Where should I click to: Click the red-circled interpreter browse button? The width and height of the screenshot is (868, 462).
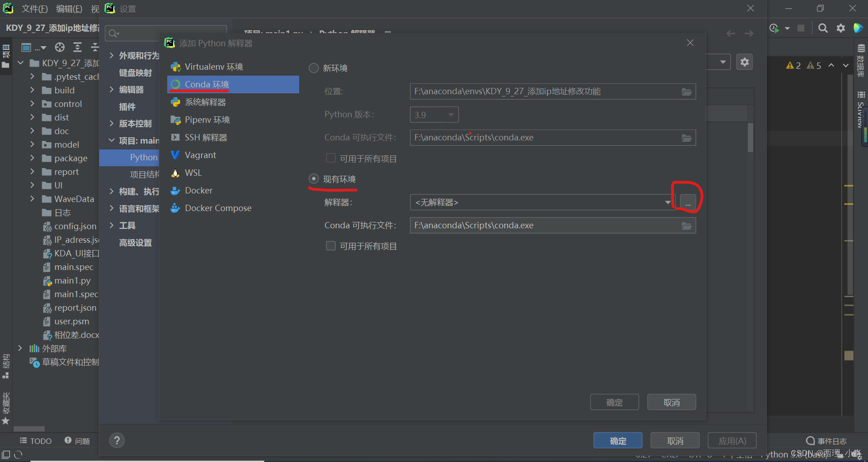click(688, 202)
